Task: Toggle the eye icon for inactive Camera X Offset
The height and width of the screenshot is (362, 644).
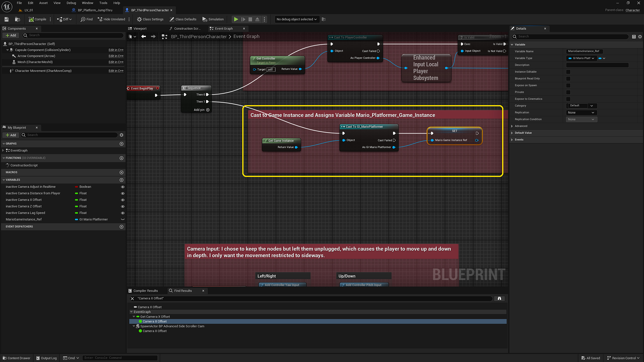Action: [123, 200]
